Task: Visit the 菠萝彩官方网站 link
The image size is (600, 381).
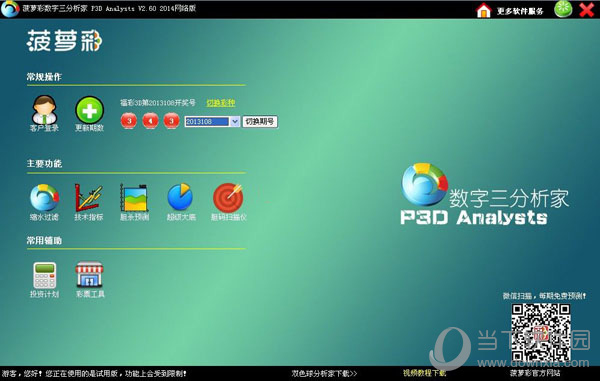Action: [535, 373]
